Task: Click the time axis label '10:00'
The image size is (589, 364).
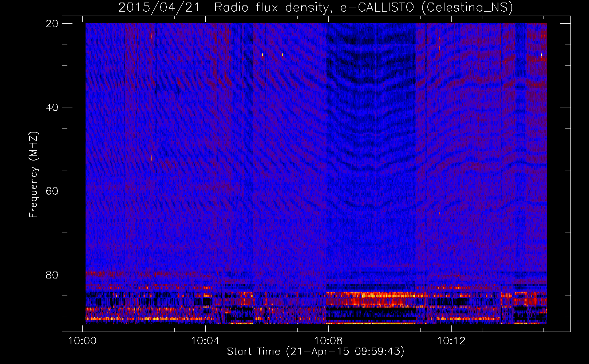Action: pyautogui.click(x=83, y=341)
